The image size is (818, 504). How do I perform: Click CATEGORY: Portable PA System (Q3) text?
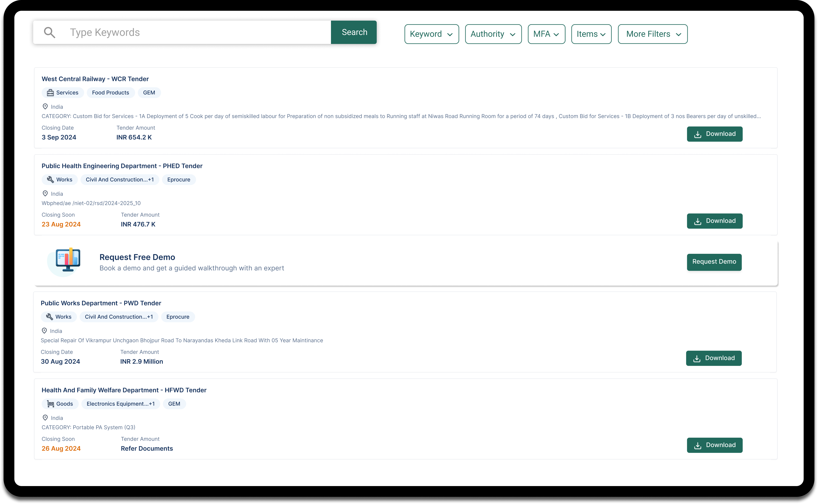click(x=88, y=428)
